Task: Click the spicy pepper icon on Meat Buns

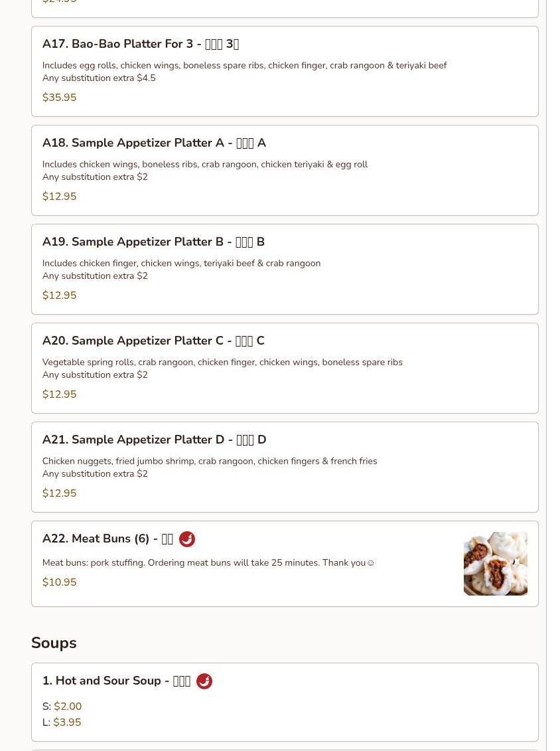Action: (x=186, y=539)
